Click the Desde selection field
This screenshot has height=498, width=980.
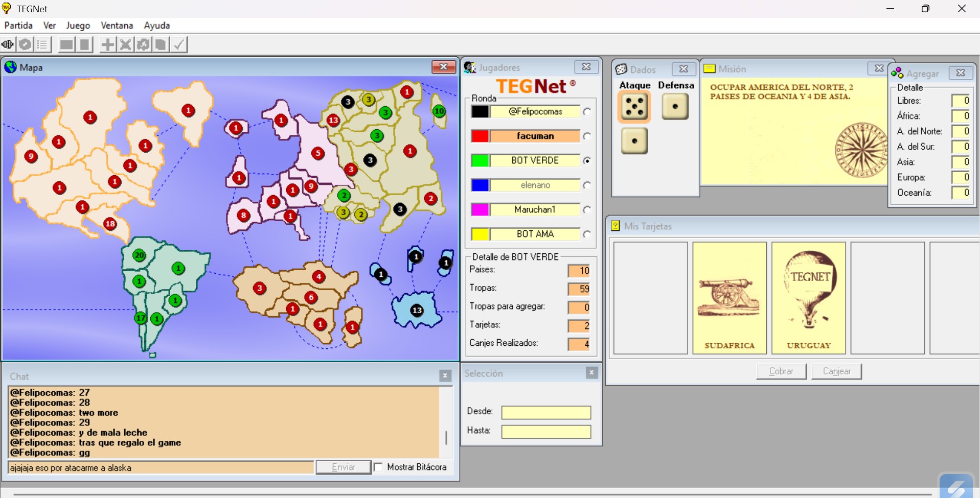545,412
